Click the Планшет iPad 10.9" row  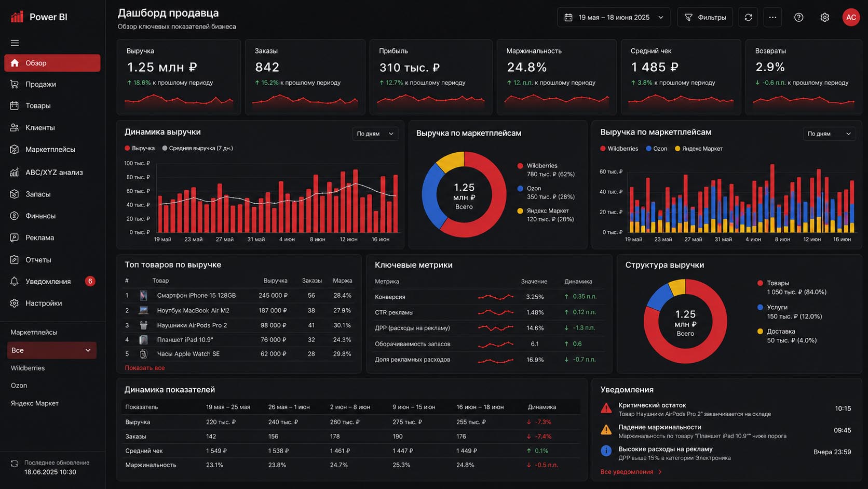239,340
